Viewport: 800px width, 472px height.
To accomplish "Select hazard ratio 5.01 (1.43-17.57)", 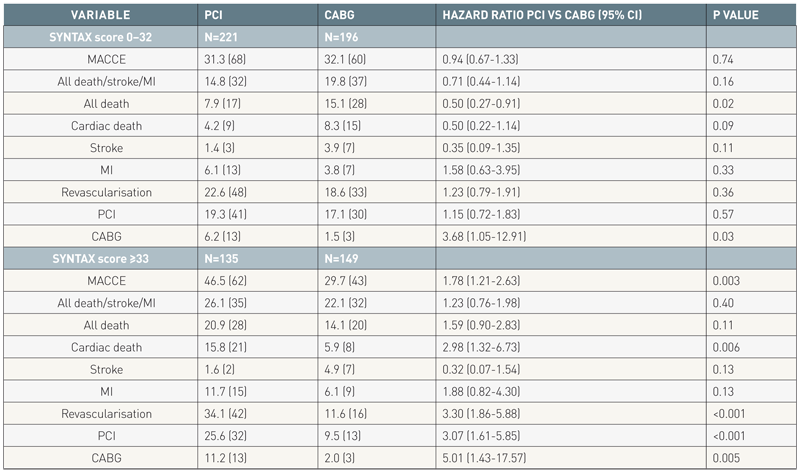I will [x=487, y=440].
